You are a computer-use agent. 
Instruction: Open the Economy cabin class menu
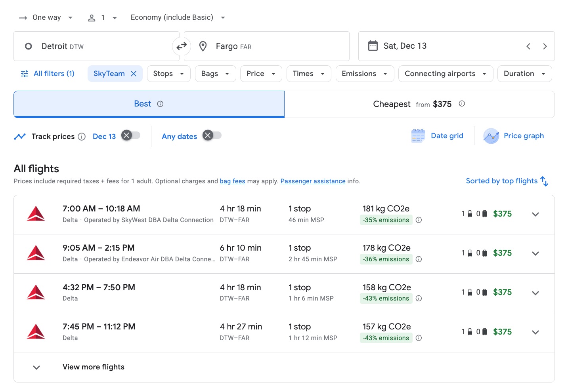click(177, 17)
